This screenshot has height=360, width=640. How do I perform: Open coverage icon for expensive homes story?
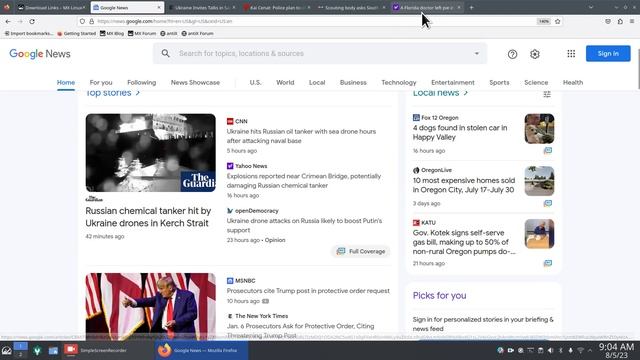[x=548, y=203]
